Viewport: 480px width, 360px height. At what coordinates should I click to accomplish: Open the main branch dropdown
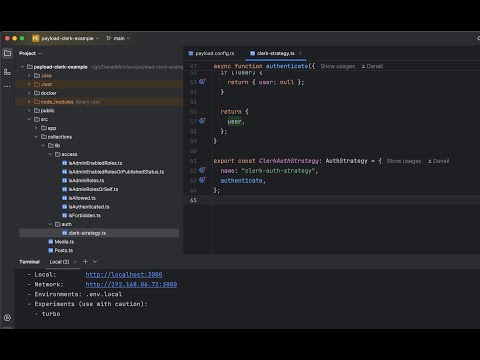coord(122,39)
